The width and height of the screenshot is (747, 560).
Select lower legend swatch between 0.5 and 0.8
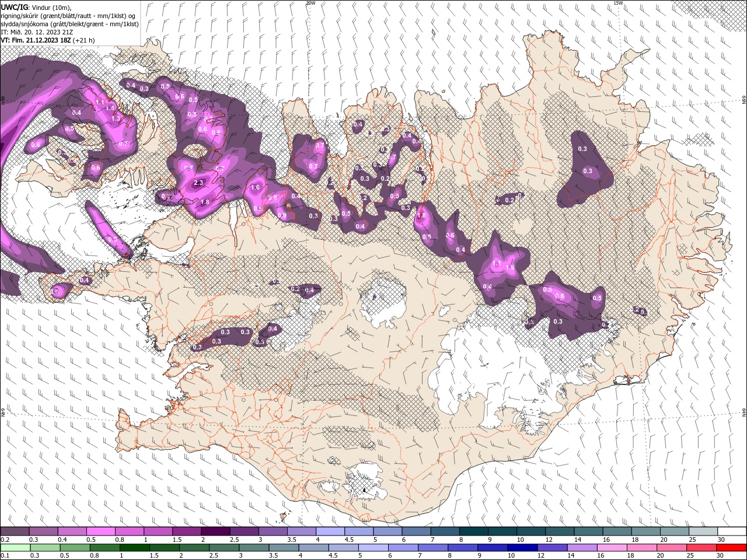pyautogui.click(x=76, y=548)
